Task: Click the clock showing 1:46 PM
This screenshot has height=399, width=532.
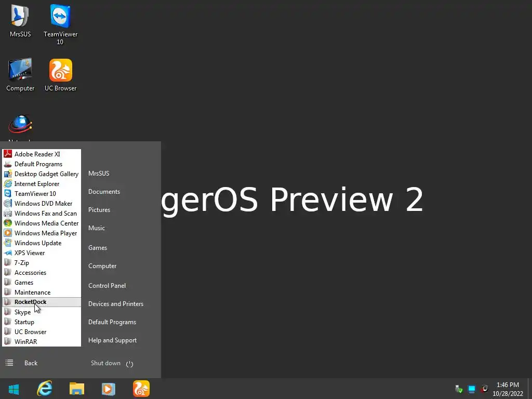Action: tap(508, 389)
